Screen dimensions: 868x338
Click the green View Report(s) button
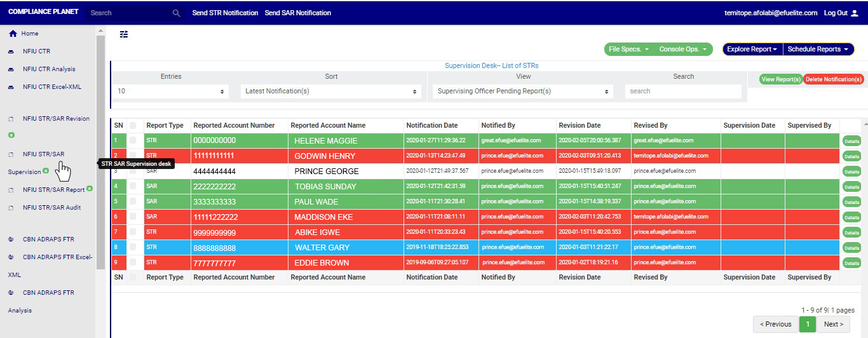pos(780,79)
